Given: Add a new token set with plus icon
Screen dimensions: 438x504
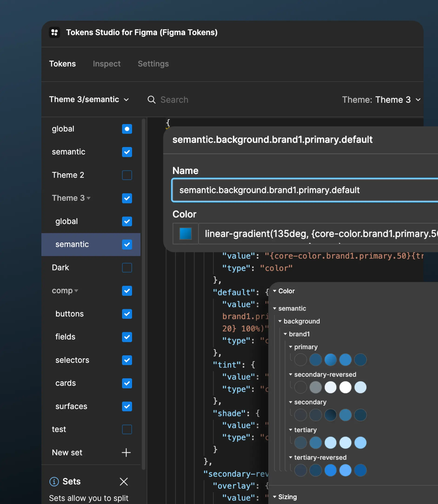Looking at the screenshot, I should point(126,452).
